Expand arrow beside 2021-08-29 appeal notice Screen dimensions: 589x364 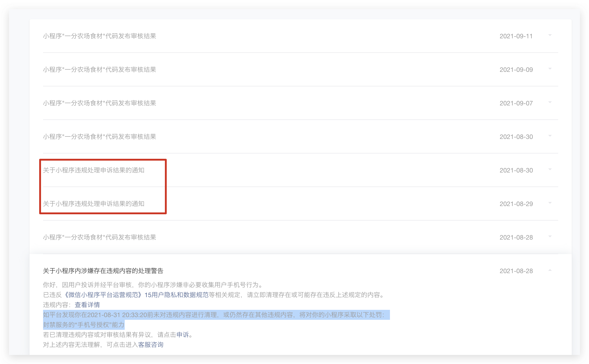coord(550,203)
